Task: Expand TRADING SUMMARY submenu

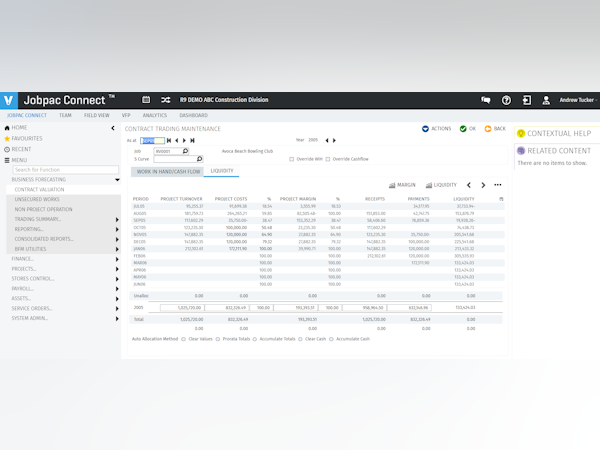Action: [117, 220]
